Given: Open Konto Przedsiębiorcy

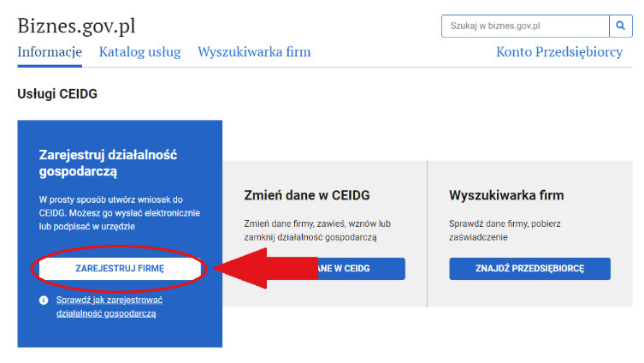Looking at the screenshot, I should [x=559, y=52].
